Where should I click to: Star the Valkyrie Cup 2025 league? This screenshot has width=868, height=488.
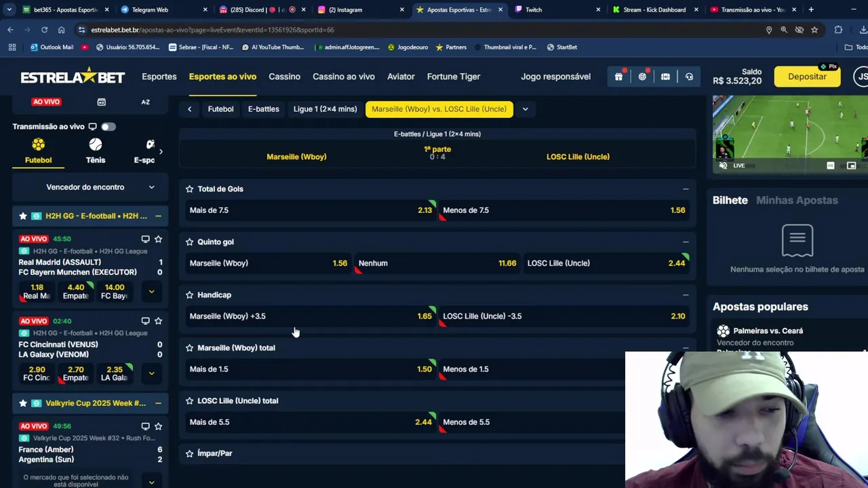point(23,403)
